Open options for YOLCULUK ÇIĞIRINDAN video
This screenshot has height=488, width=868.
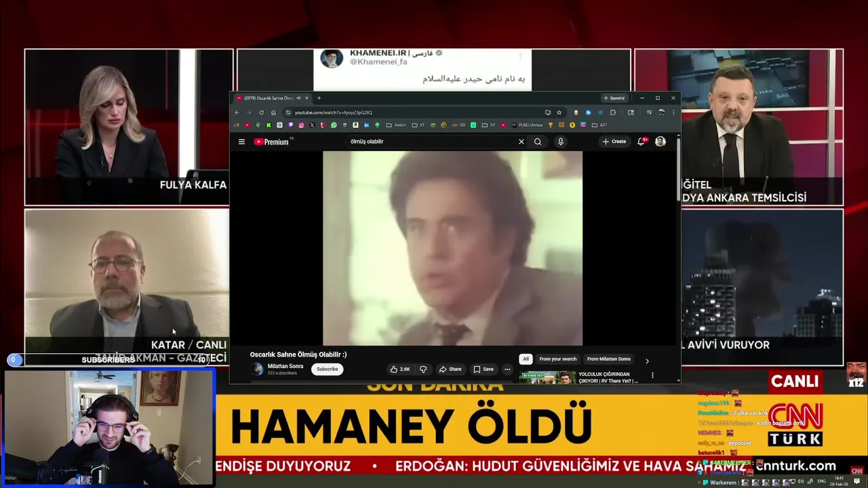click(x=652, y=375)
